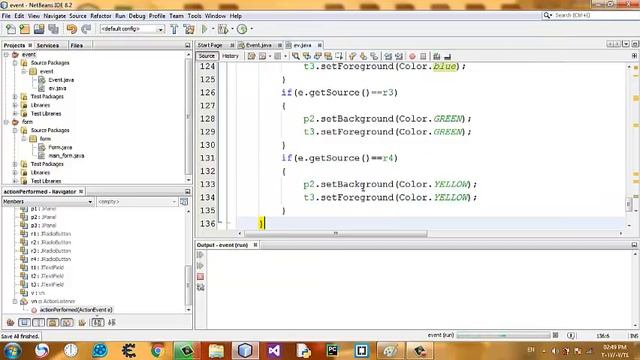Toggle Sort by Name in Navigator
The image size is (640, 360).
click(98, 322)
